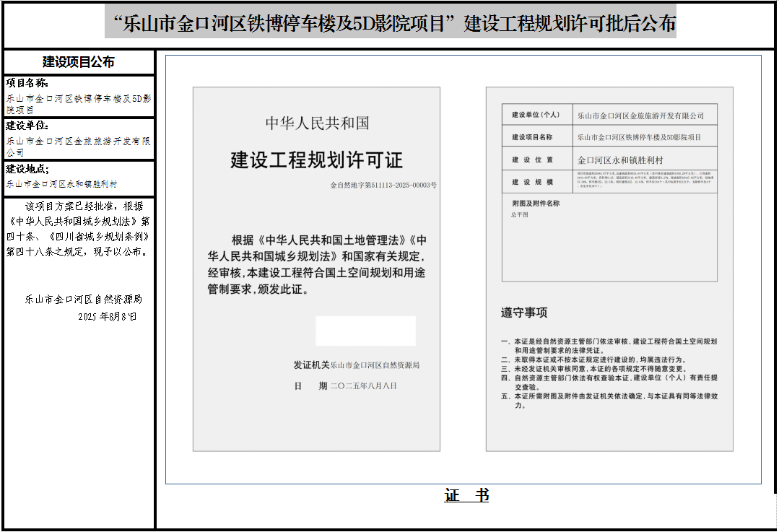Select the 总平图 attachment entry
The image size is (779, 532).
tap(520, 214)
